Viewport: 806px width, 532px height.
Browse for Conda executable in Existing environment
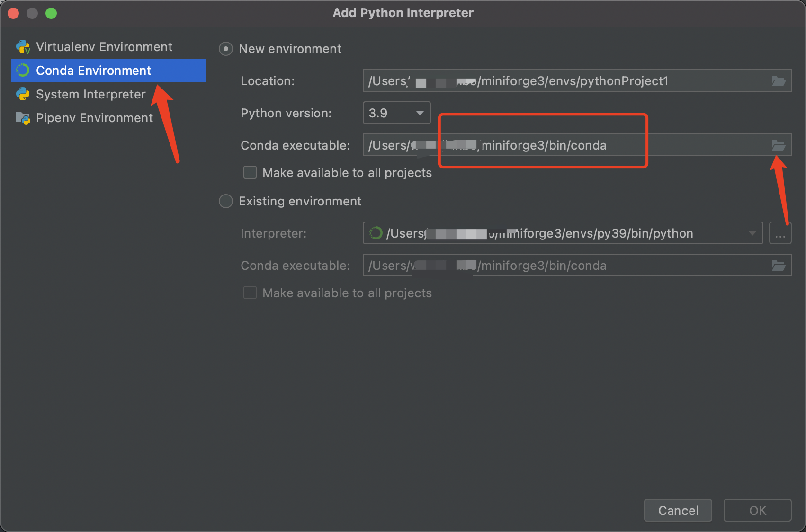point(779,266)
